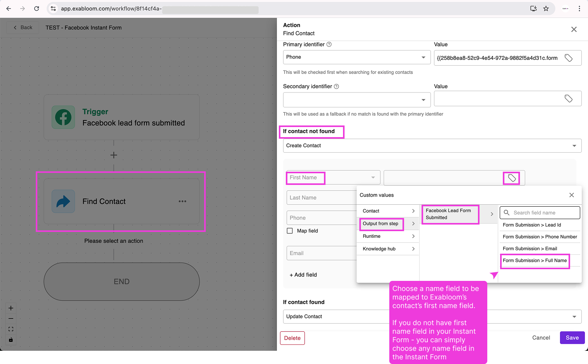Image resolution: width=588 pixels, height=364 pixels.
Task: Click the tag icon in the Secondary identifier value field
Action: [569, 98]
